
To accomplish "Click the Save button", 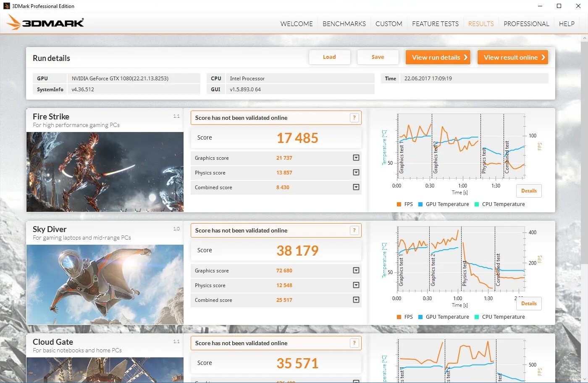I will [x=378, y=57].
